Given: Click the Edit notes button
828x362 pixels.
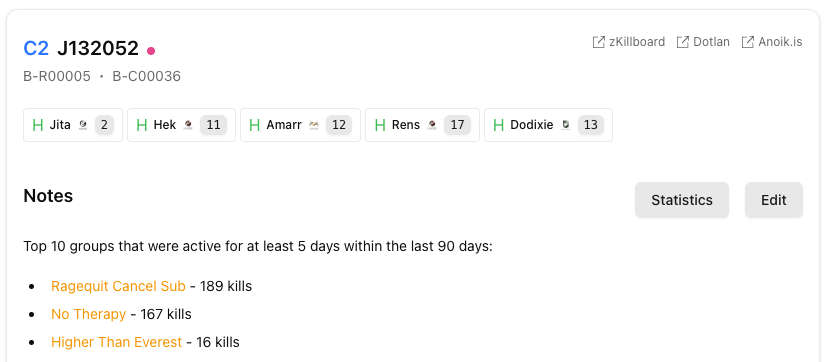Looking at the screenshot, I should coord(774,200).
